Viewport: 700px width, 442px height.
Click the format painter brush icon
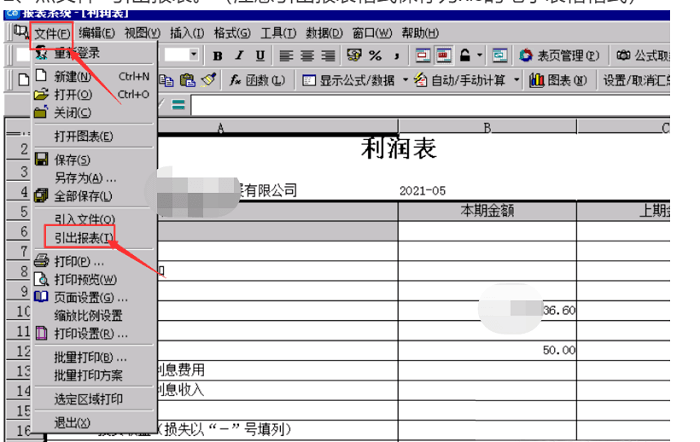pos(208,79)
